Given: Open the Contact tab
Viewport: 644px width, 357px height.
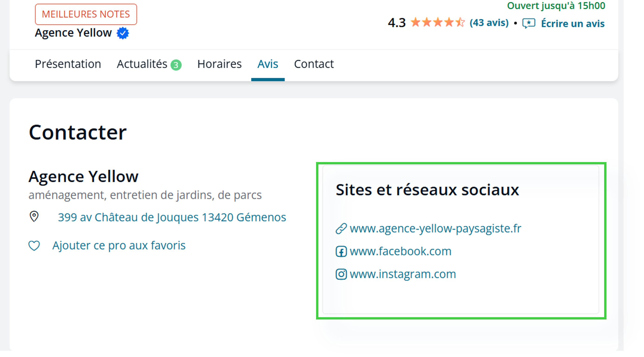Looking at the screenshot, I should [x=314, y=64].
